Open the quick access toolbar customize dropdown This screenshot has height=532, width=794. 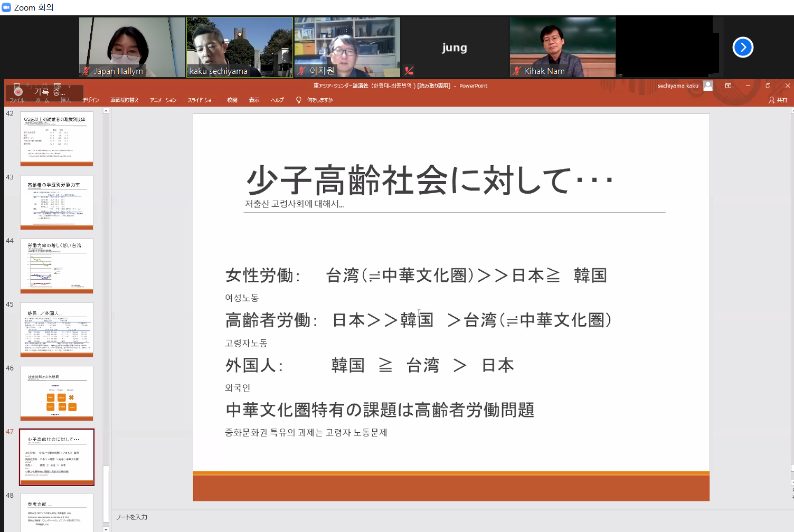(x=69, y=86)
